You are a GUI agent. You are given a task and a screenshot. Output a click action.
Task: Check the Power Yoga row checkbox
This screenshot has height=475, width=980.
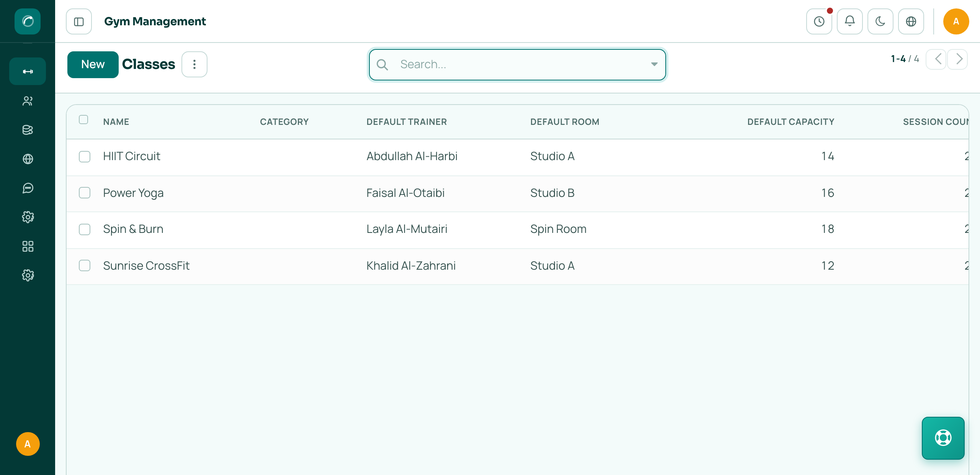(x=85, y=193)
